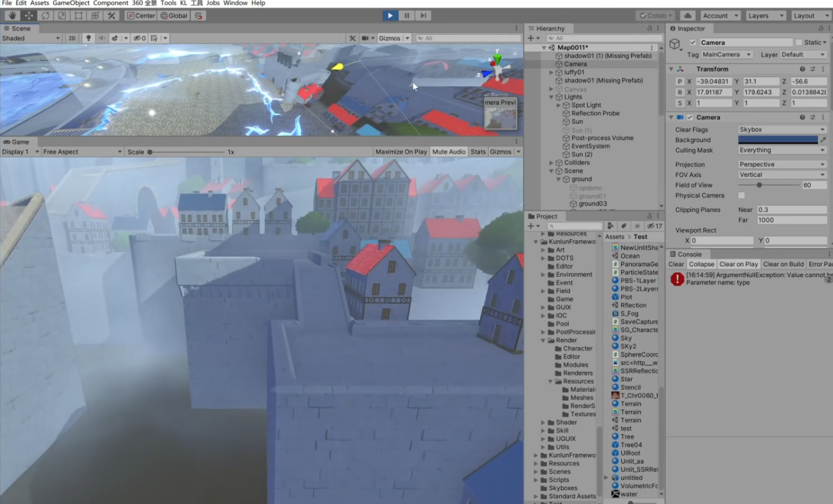
Task: Toggle Maximize On Play
Action: coord(401,152)
